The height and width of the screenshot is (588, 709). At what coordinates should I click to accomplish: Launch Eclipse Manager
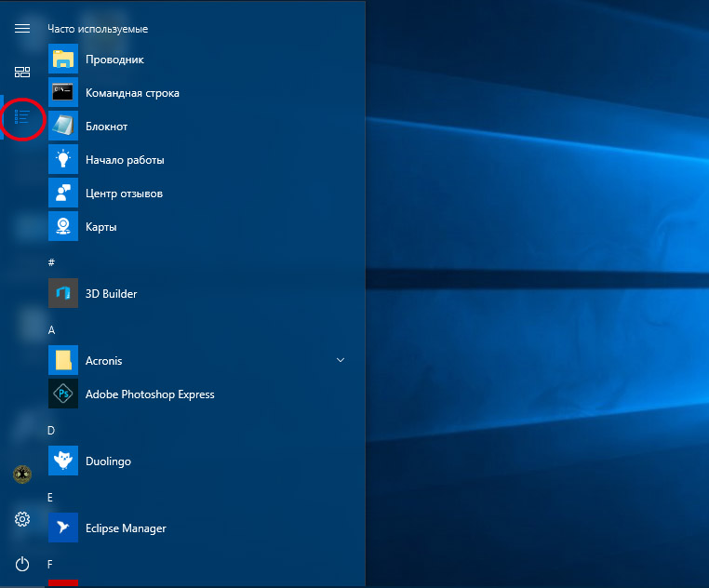pyautogui.click(x=197, y=528)
